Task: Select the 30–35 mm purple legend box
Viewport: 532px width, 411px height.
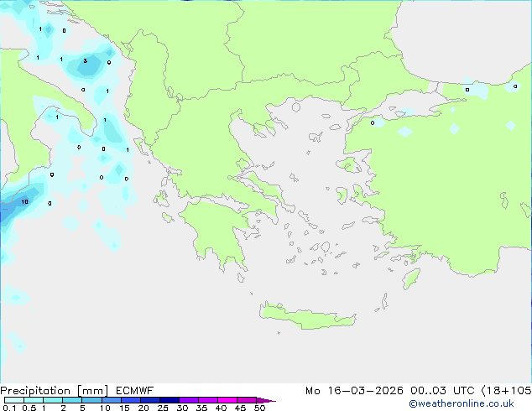Action: coord(189,400)
